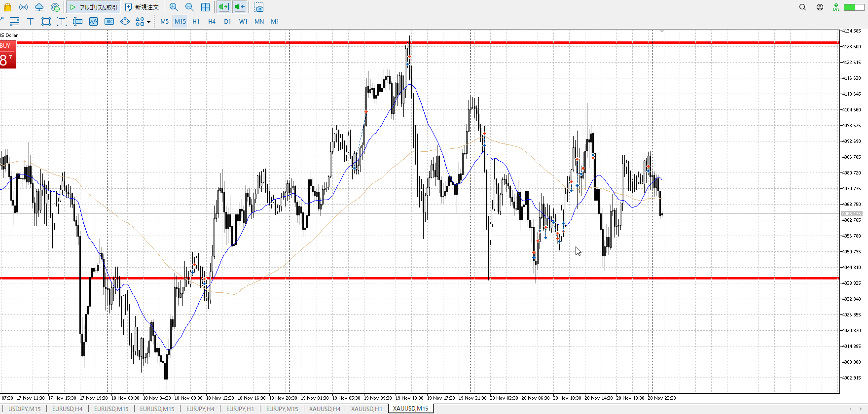Screen dimensions: 868x414
Task: Select the text label T tool
Action: [x=30, y=21]
